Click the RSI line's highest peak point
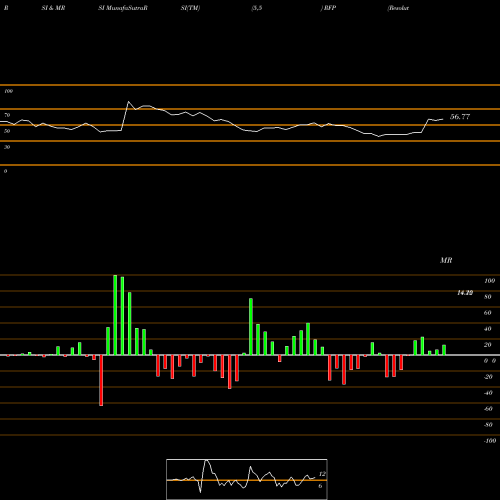Image resolution: width=500 pixels, height=500 pixels. coord(128,101)
